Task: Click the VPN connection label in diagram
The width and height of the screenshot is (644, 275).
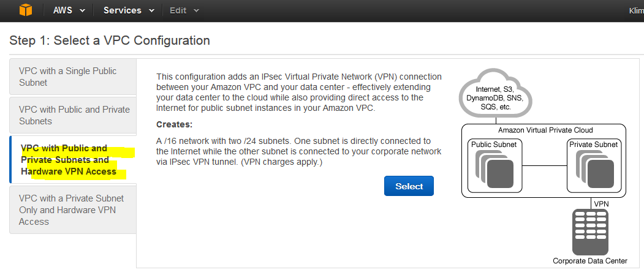Action: point(602,203)
